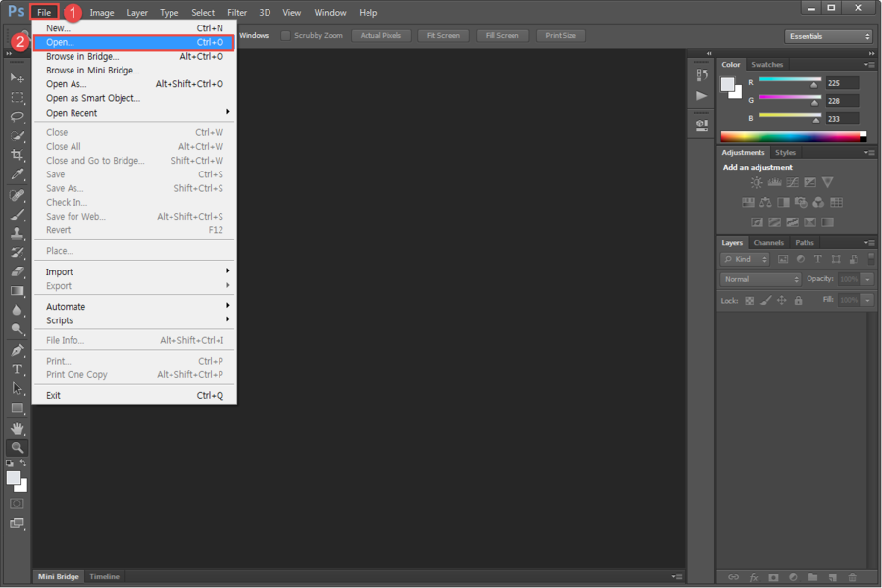Select the History Brush tool
The width and height of the screenshot is (882, 588).
pyautogui.click(x=17, y=253)
